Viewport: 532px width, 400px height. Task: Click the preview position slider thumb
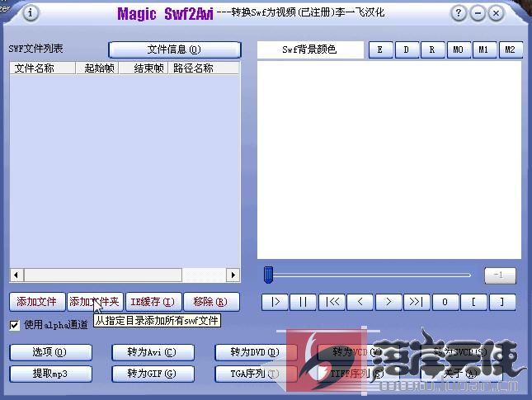click(x=268, y=275)
